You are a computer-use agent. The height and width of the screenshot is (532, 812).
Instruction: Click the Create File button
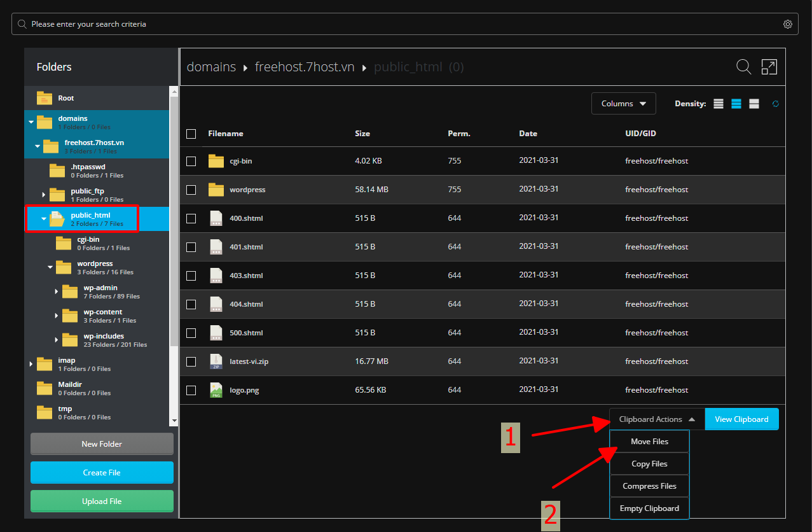[x=102, y=473]
